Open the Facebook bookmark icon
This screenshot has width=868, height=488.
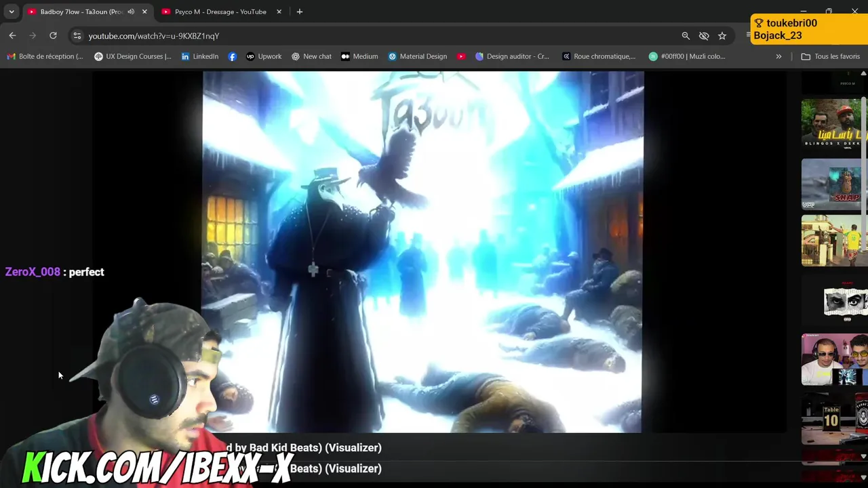233,56
